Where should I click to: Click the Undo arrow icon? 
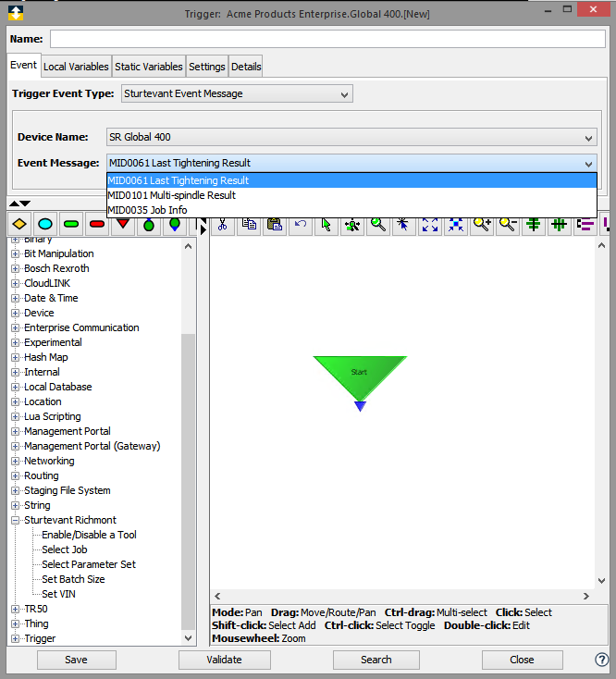301,224
